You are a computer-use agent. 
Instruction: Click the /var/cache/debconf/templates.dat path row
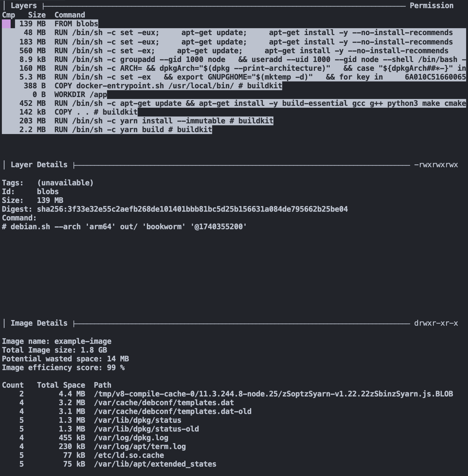[164, 403]
